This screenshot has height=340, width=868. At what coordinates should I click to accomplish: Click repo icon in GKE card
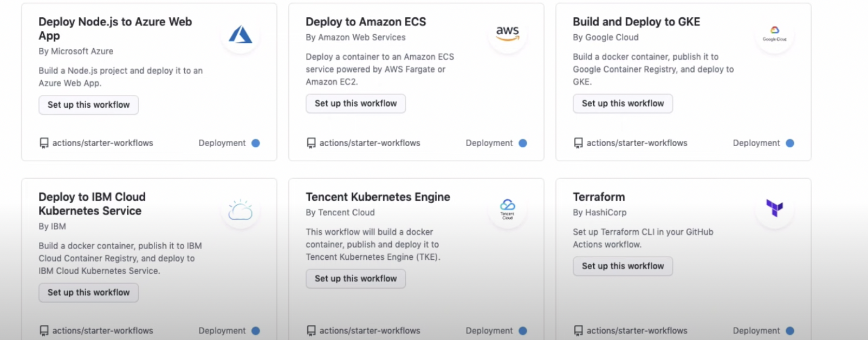point(578,143)
